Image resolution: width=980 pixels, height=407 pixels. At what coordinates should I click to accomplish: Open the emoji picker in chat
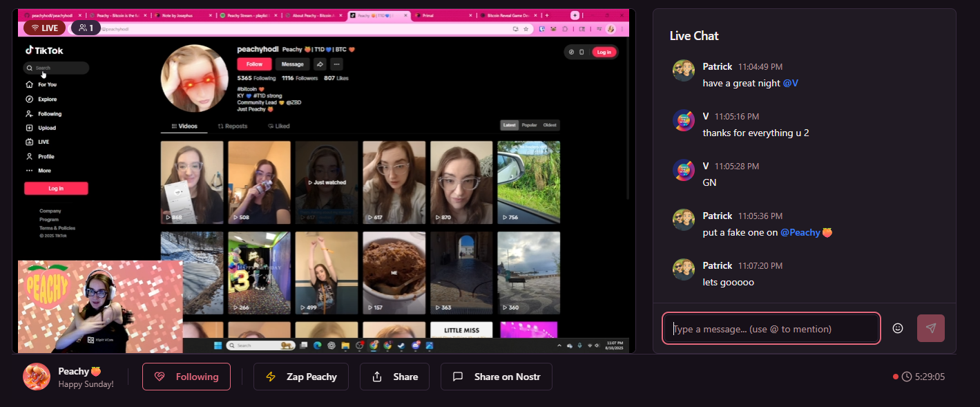[898, 328]
